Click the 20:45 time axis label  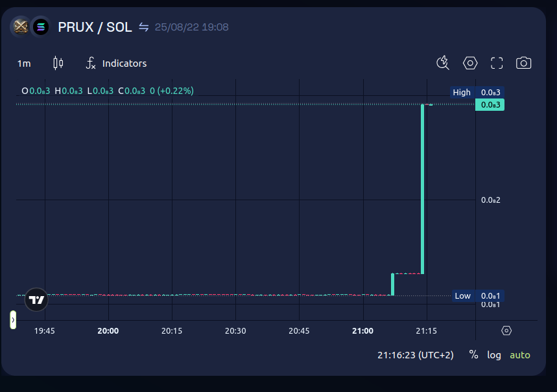[299, 331]
